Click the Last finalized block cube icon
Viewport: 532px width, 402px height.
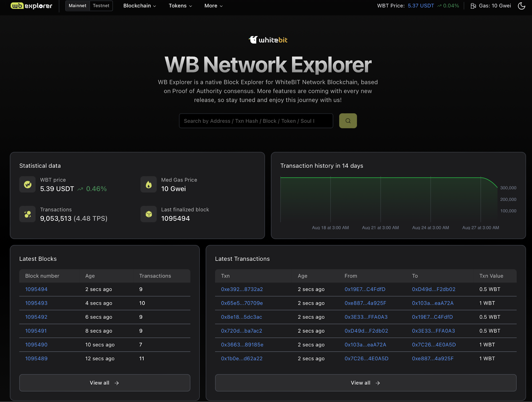(x=149, y=214)
